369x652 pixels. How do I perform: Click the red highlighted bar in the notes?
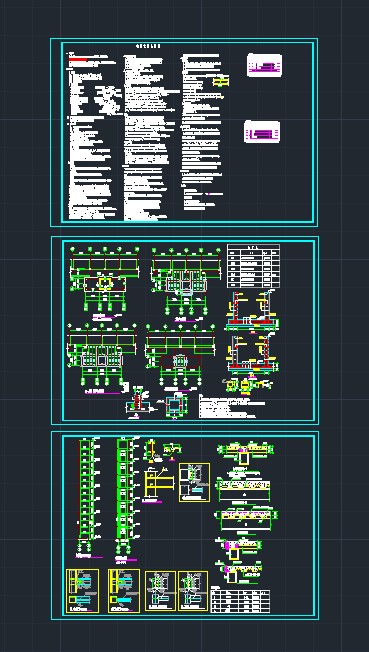pyautogui.click(x=78, y=60)
